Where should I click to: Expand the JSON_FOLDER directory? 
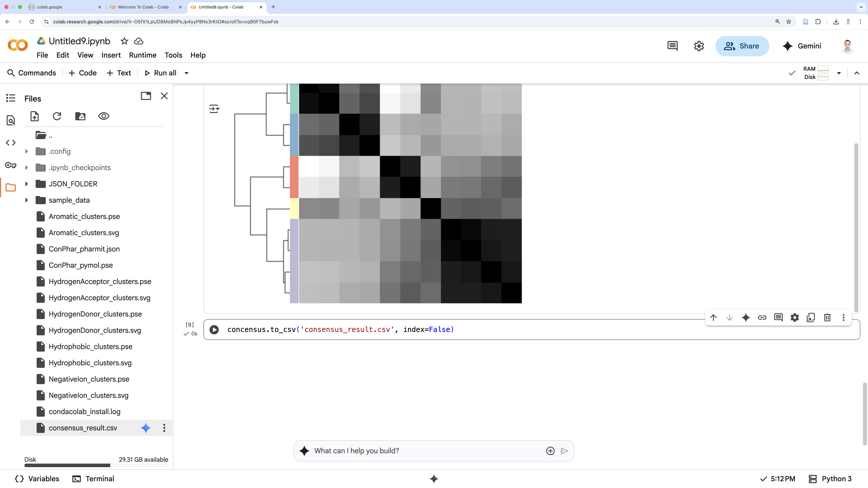pyautogui.click(x=27, y=184)
